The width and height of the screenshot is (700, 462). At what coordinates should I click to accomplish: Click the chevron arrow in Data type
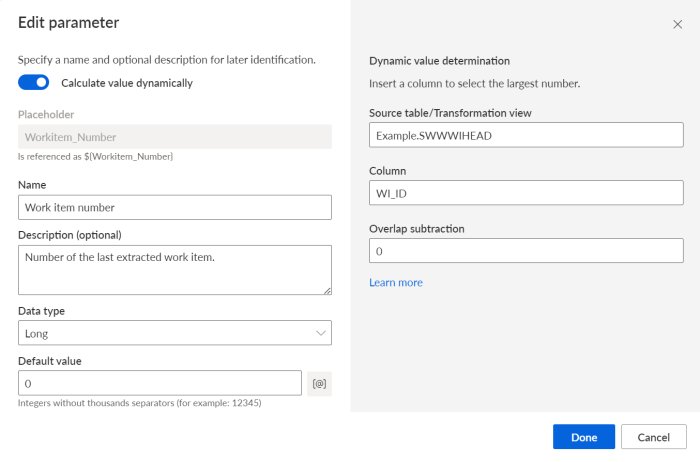pos(321,333)
